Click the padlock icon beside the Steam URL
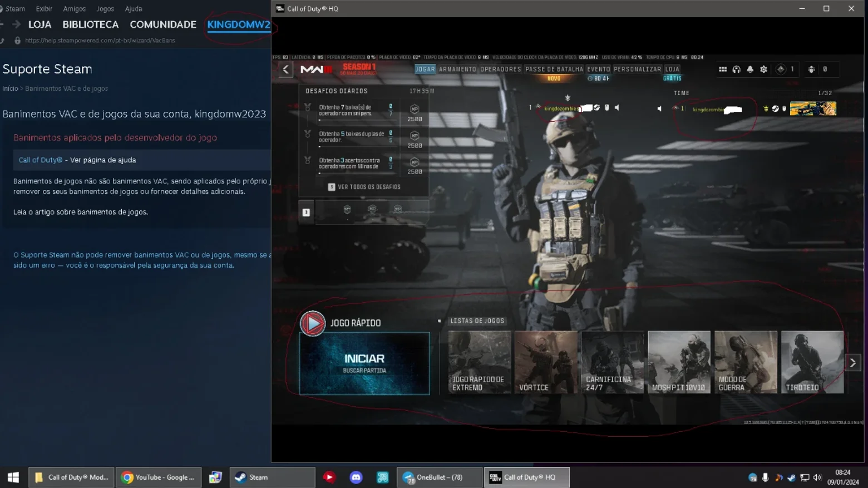The image size is (868, 488). point(17,41)
